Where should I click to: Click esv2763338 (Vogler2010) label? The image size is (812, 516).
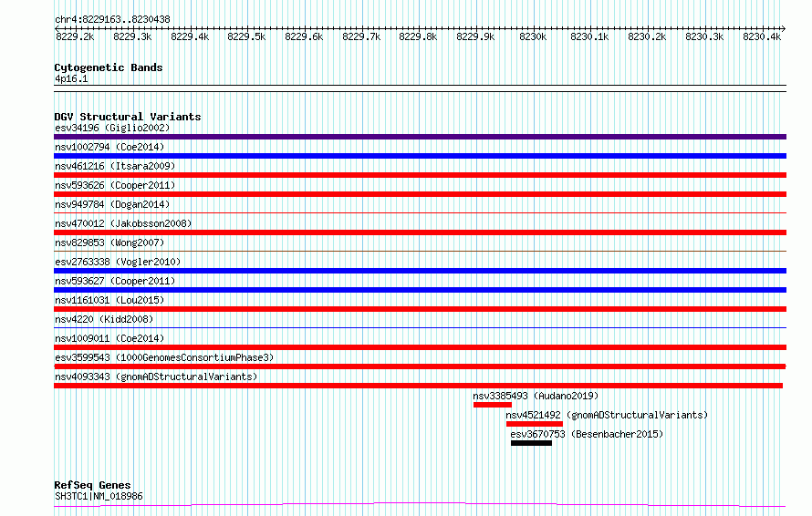[118, 262]
